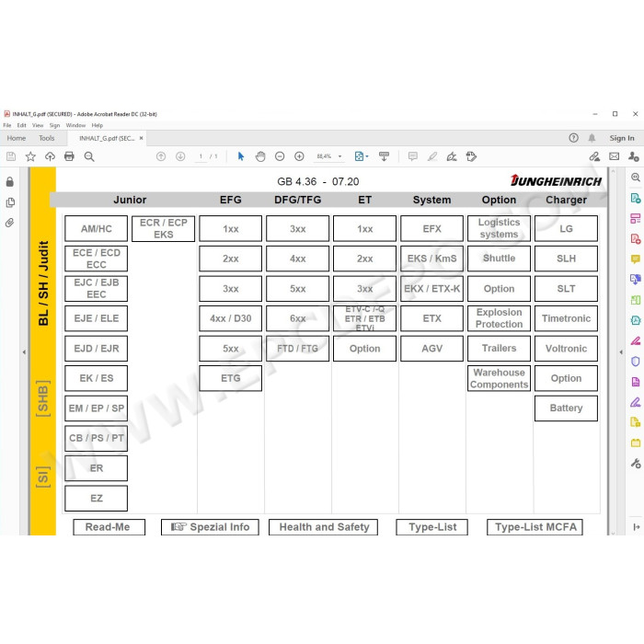Open the Read-Me button
The height and width of the screenshot is (644, 644).
coord(109,527)
